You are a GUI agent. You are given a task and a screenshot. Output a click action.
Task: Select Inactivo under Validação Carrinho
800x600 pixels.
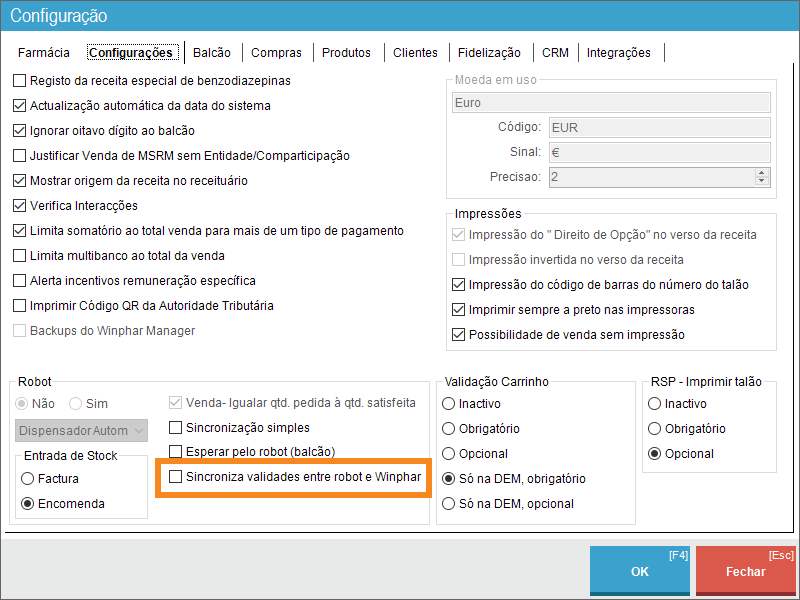point(449,404)
